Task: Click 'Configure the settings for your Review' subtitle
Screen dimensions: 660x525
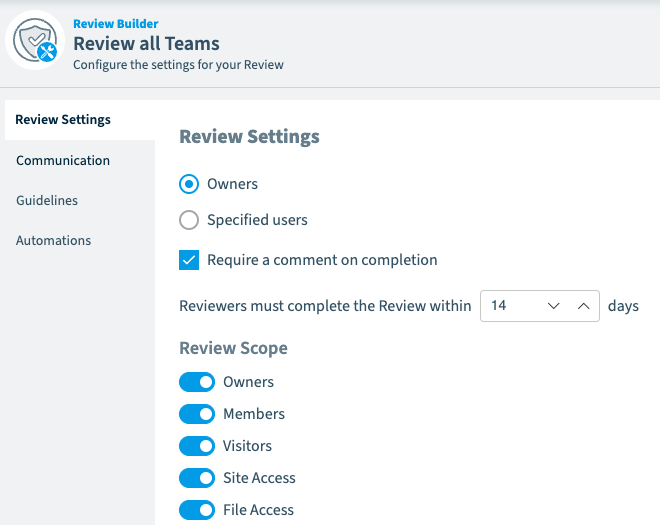Action: point(178,65)
